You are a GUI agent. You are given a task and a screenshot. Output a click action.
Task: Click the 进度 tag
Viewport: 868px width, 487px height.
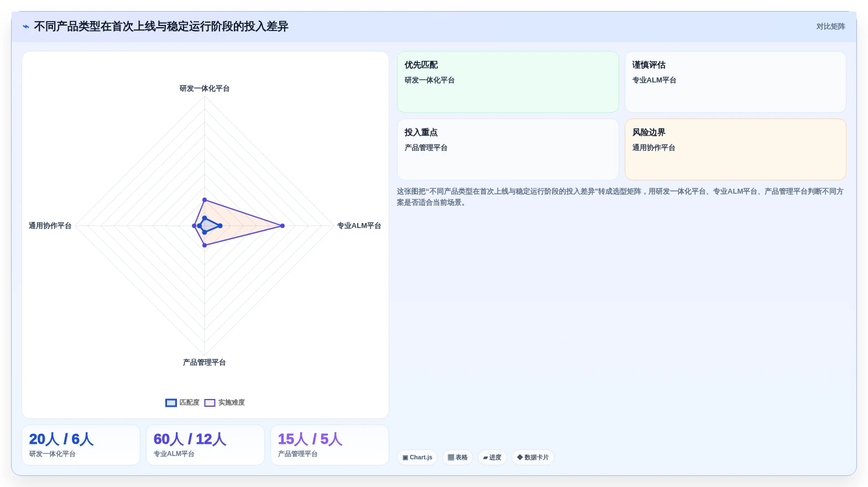click(x=492, y=458)
